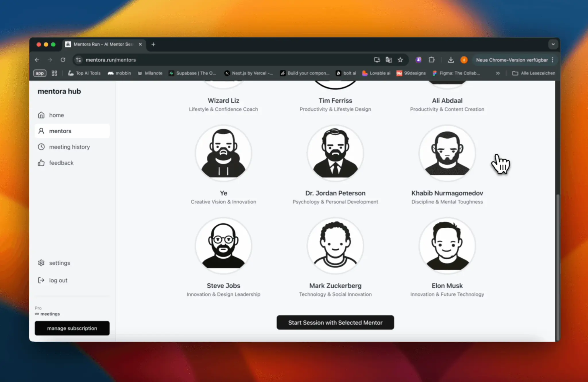Screen dimensions: 588x382
Task: Open Chrome downloads
Action: [451, 60]
